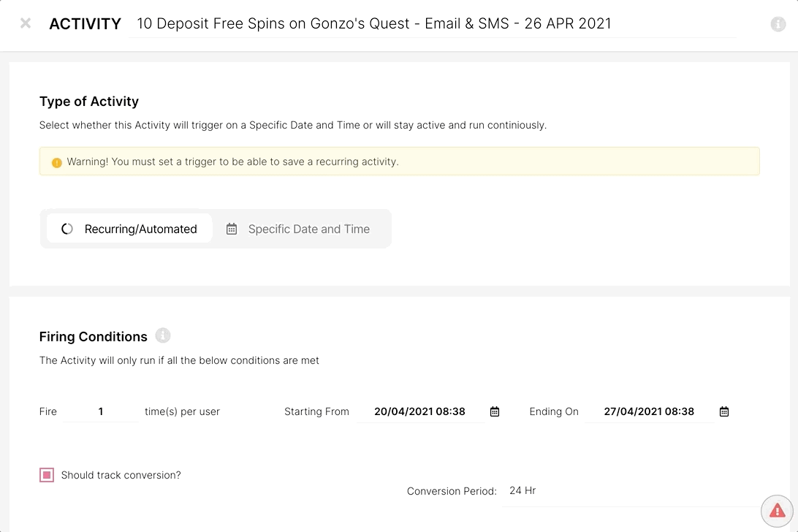The width and height of the screenshot is (798, 532).
Task: Click the recurring spinner icon
Action: click(67, 229)
